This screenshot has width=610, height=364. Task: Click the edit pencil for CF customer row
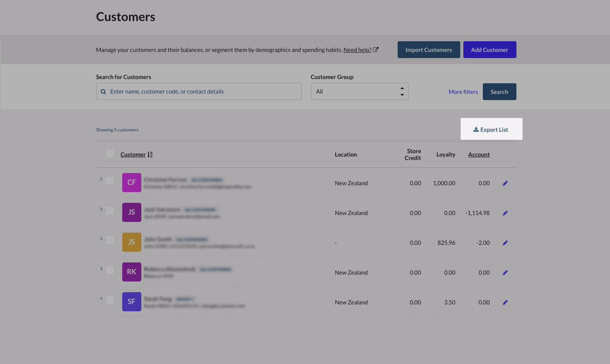[505, 183]
